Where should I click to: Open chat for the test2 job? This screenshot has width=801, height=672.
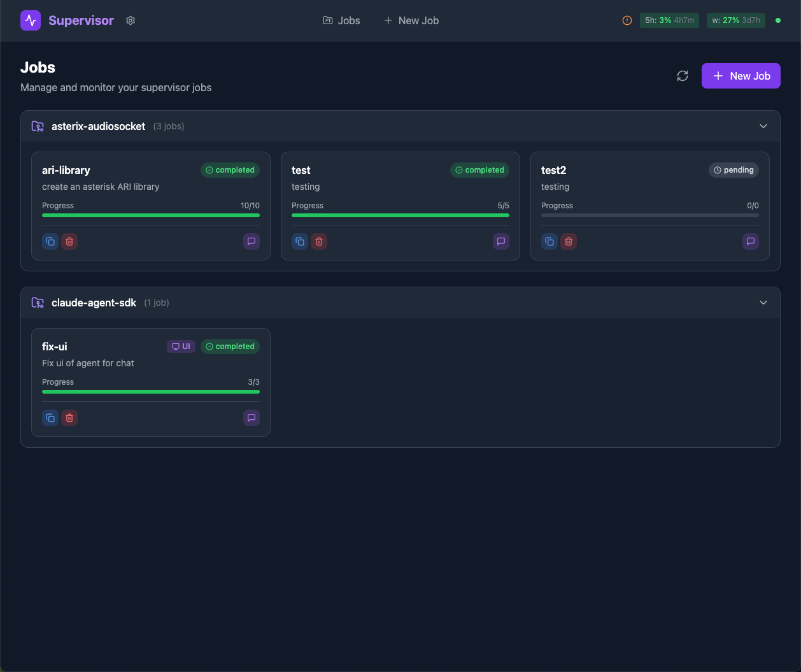(x=751, y=241)
